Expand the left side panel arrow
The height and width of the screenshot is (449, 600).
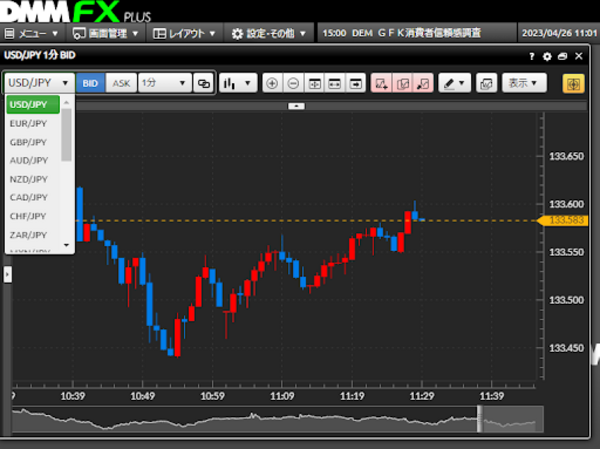pyautogui.click(x=7, y=274)
